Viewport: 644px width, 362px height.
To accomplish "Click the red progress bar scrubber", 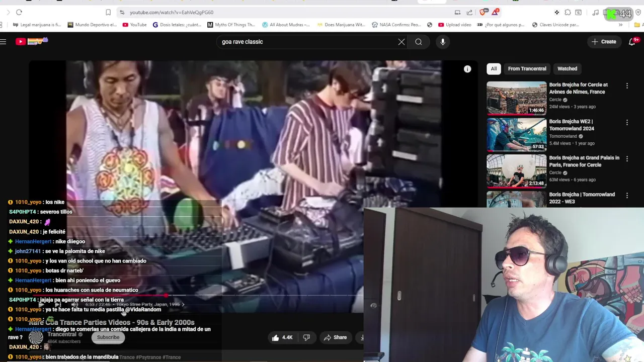I will [167, 296].
